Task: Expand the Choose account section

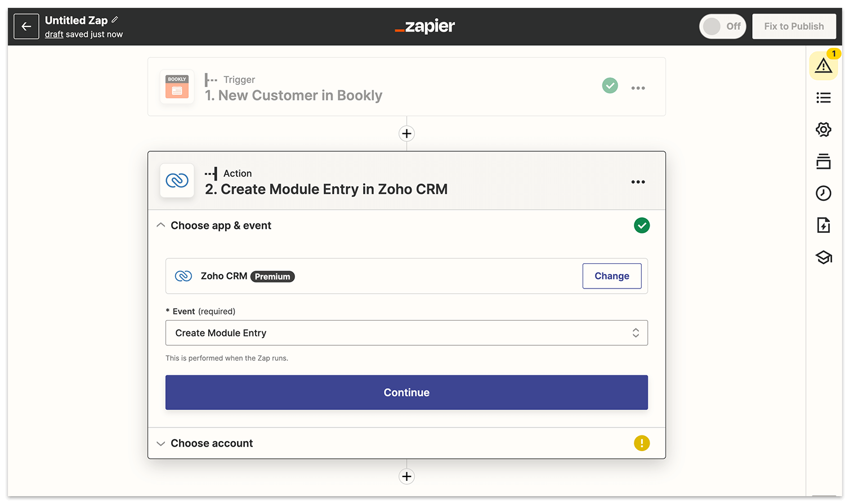Action: 406,443
